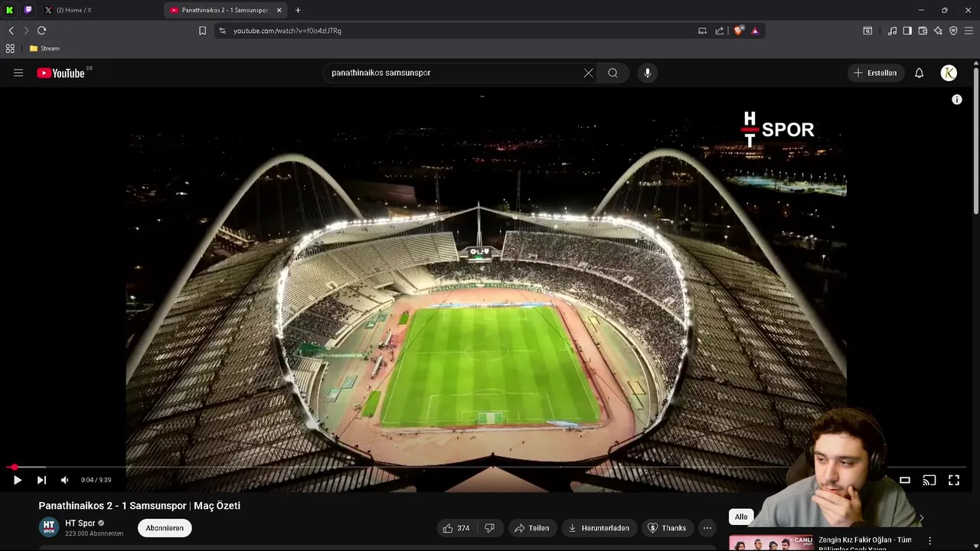980x551 pixels.
Task: Cast video to a TV
Action: [929, 480]
